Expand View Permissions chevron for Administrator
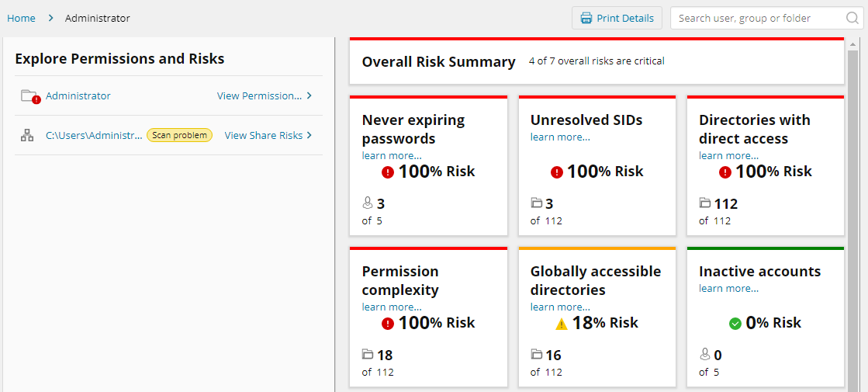Image resolution: width=868 pixels, height=392 pixels. [310, 96]
